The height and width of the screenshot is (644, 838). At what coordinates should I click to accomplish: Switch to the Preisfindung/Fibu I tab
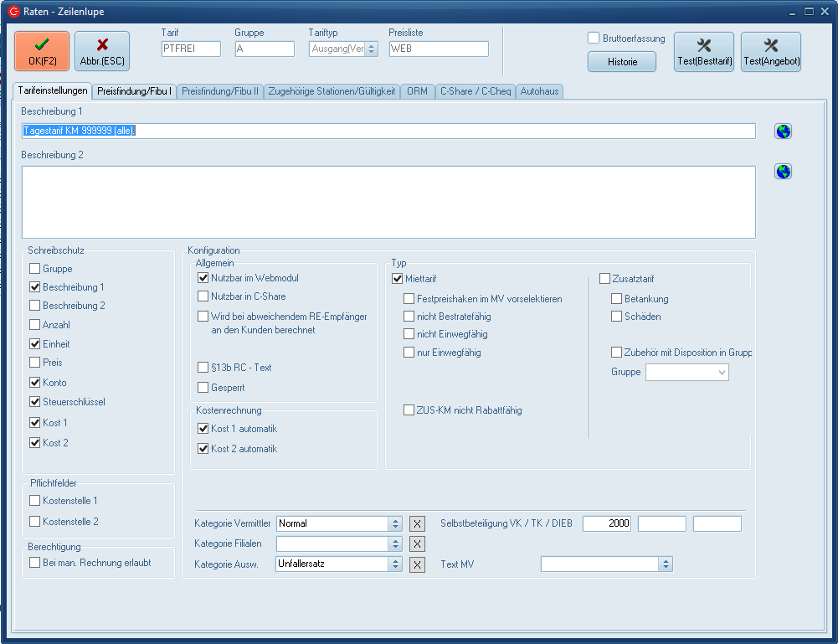point(134,91)
